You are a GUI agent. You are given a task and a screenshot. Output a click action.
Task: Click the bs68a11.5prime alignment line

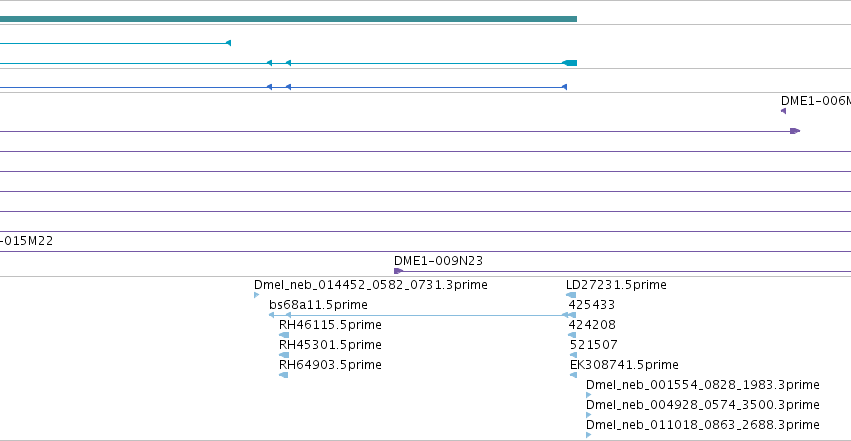tap(422, 315)
